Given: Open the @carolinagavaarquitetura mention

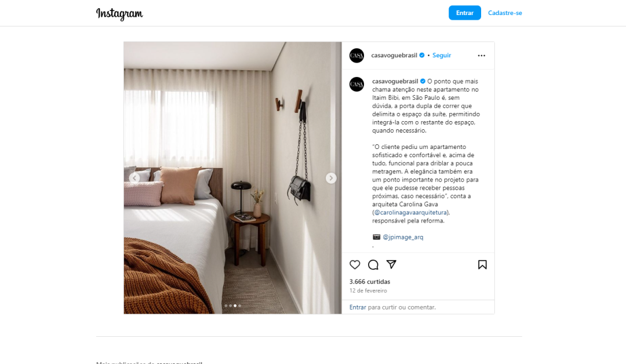Looking at the screenshot, I should point(410,212).
